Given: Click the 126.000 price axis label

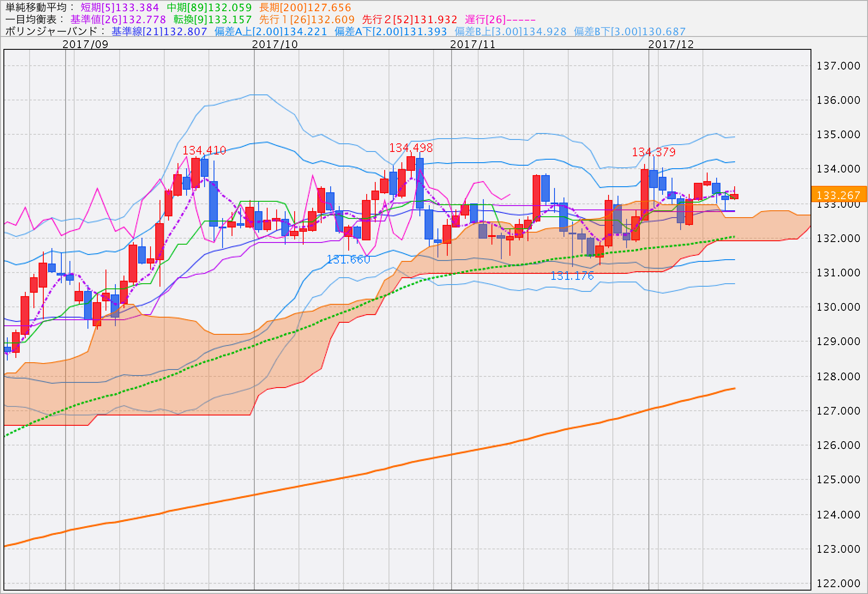Looking at the screenshot, I should click(x=838, y=445).
